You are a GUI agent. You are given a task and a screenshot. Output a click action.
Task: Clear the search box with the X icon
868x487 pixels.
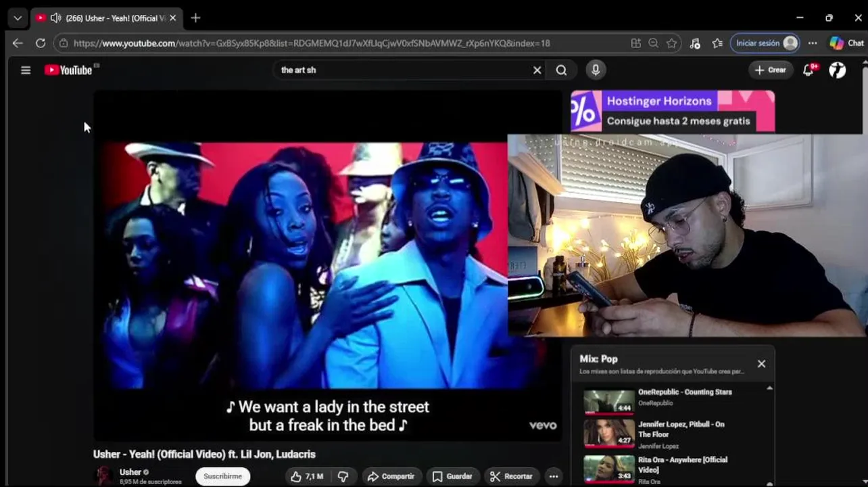[x=537, y=70]
